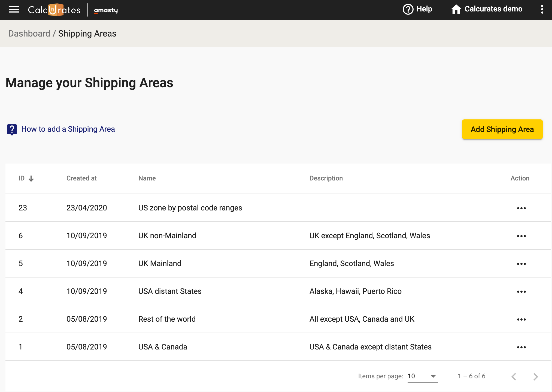
Task: Click the blue help icon beside shipping area guide
Action: pyautogui.click(x=12, y=129)
